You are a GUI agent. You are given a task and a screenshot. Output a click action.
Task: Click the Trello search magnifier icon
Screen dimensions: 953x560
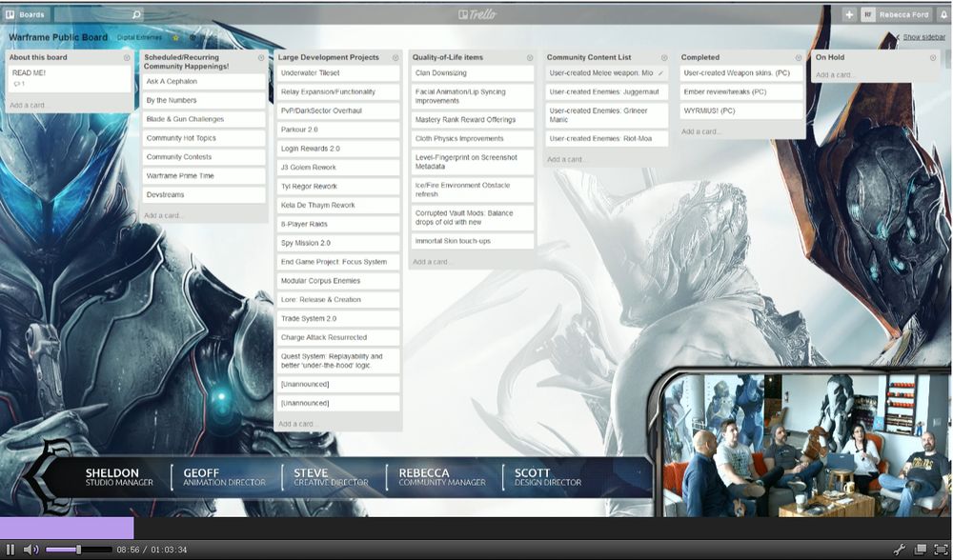pyautogui.click(x=136, y=14)
